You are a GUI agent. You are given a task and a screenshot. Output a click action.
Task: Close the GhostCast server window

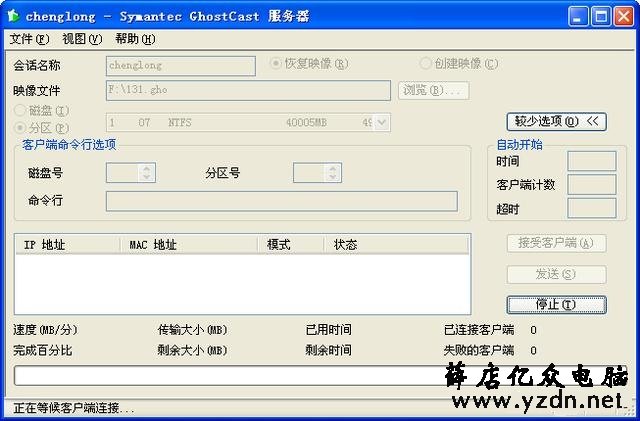(624, 16)
